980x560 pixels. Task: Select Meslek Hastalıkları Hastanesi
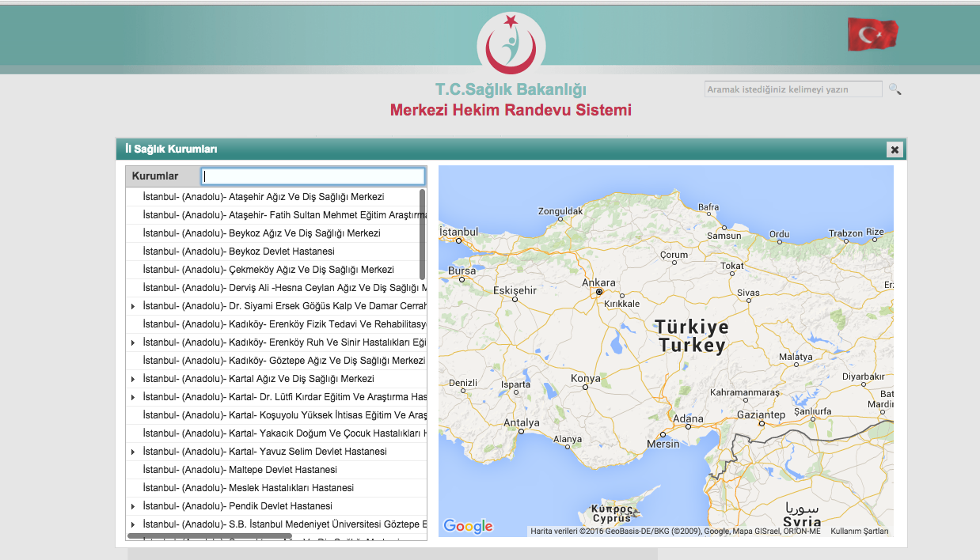[248, 488]
